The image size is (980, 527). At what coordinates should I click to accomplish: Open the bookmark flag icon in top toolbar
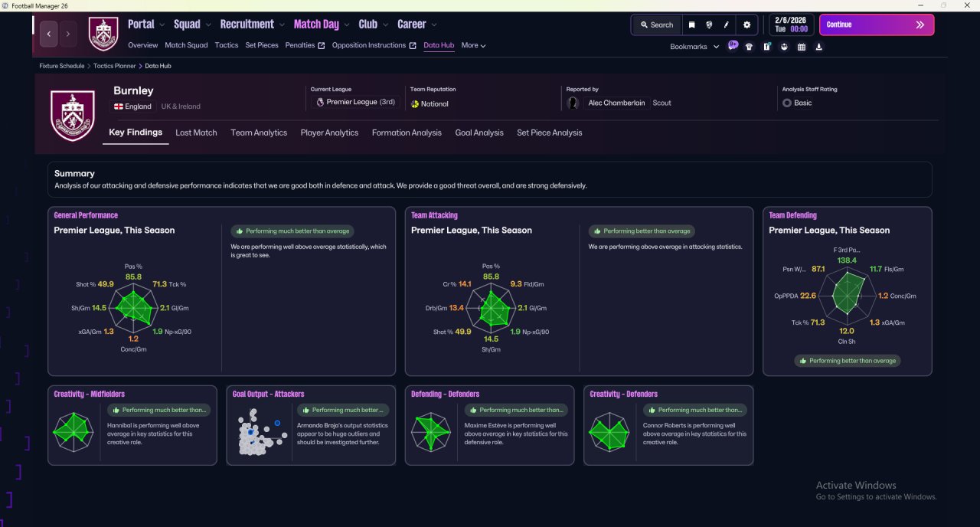[x=691, y=25]
